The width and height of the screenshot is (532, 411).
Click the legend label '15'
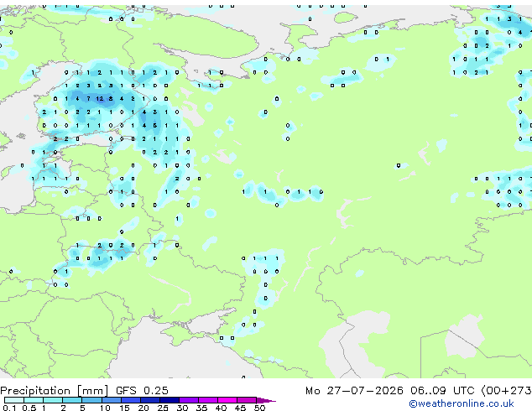pyautogui.click(x=124, y=408)
